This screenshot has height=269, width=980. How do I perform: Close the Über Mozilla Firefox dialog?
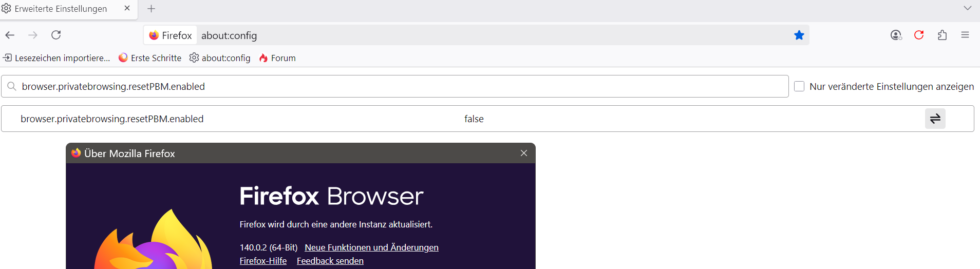tap(524, 153)
